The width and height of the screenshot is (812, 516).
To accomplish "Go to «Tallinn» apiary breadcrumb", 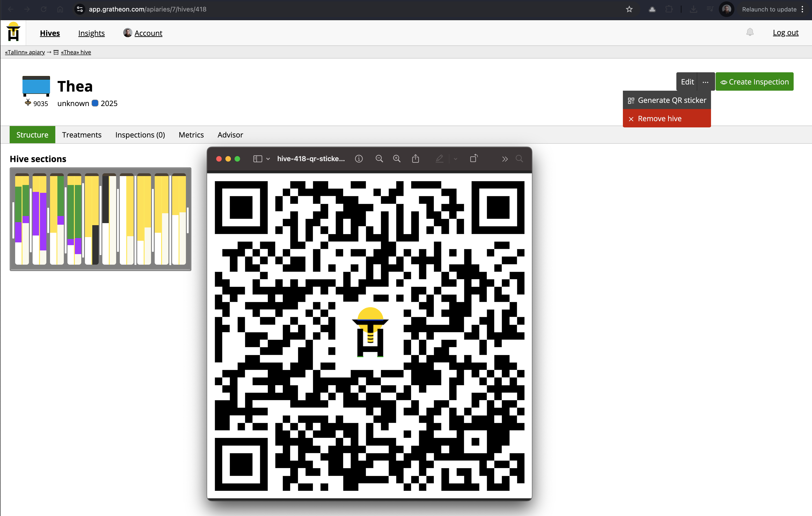I will [x=25, y=52].
